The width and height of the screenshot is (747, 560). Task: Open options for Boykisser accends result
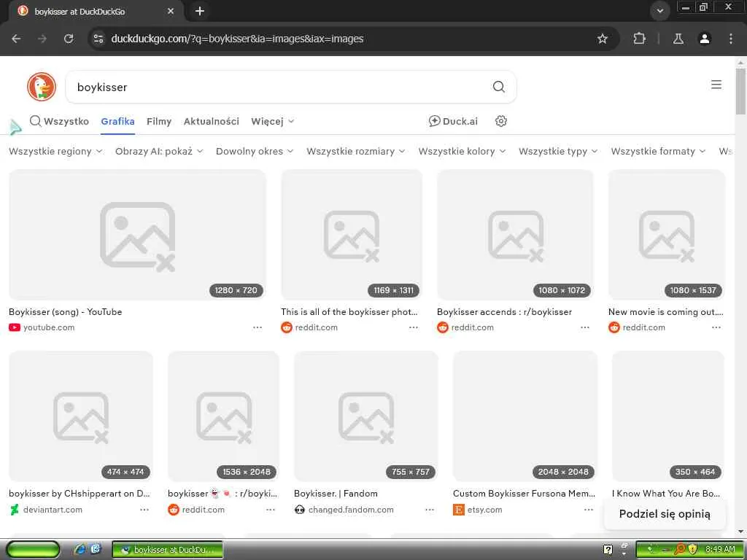point(585,327)
